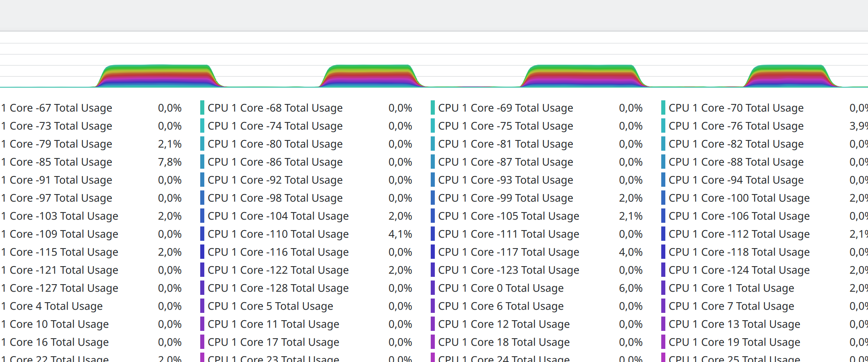Click the swatch next to Core 18

point(433,342)
